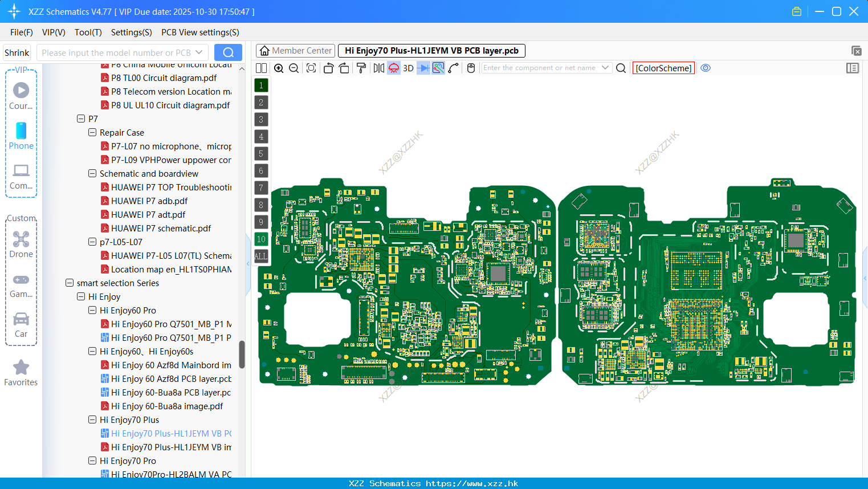This screenshot has width=868, height=489.
Task: Select the paint roller highlight tool
Action: [x=361, y=68]
